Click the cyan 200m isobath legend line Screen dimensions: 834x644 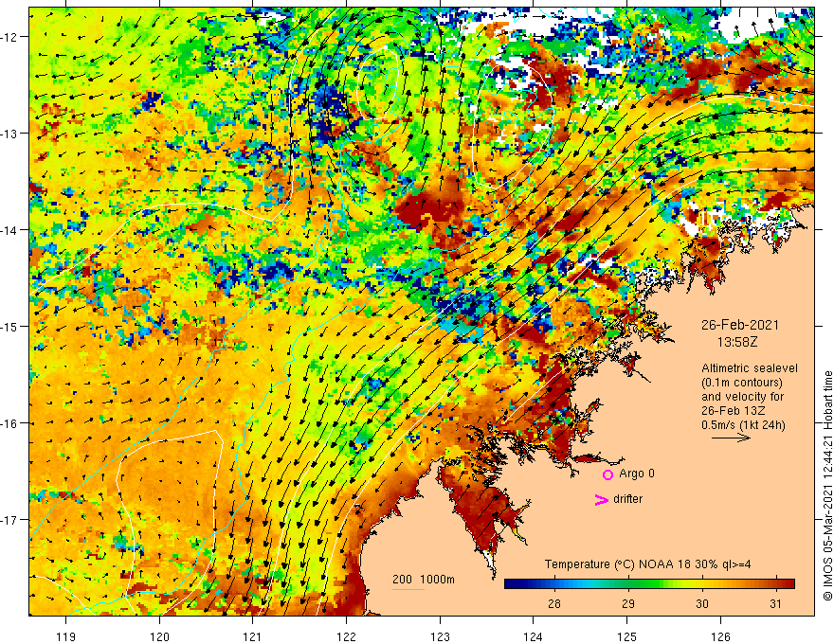pos(408,589)
